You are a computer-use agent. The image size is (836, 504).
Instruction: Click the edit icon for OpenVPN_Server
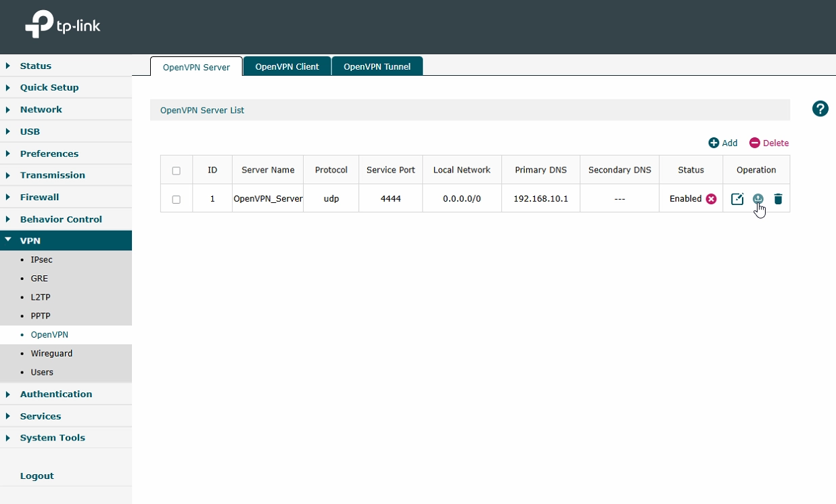pyautogui.click(x=737, y=199)
